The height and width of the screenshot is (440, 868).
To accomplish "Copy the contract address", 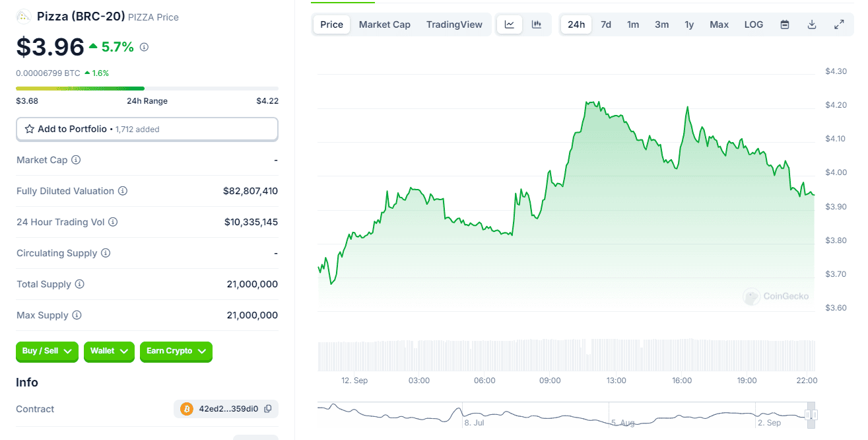I will (268, 408).
